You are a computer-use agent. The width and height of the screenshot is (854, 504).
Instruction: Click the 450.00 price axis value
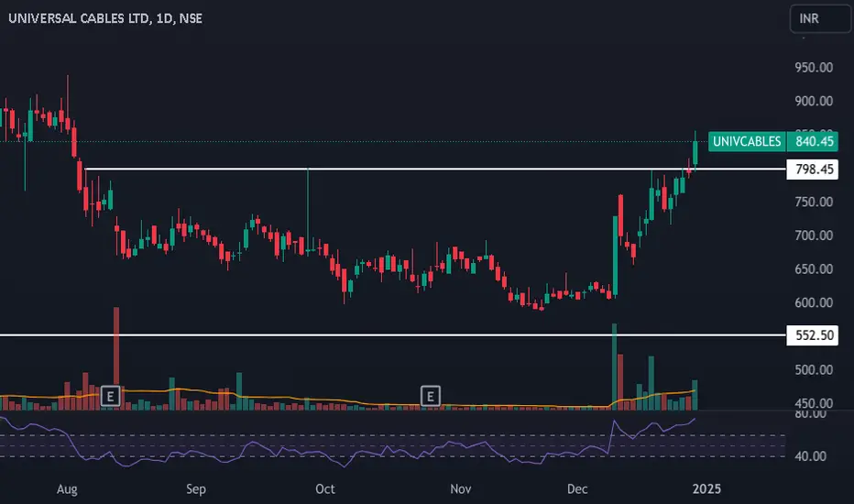click(813, 404)
